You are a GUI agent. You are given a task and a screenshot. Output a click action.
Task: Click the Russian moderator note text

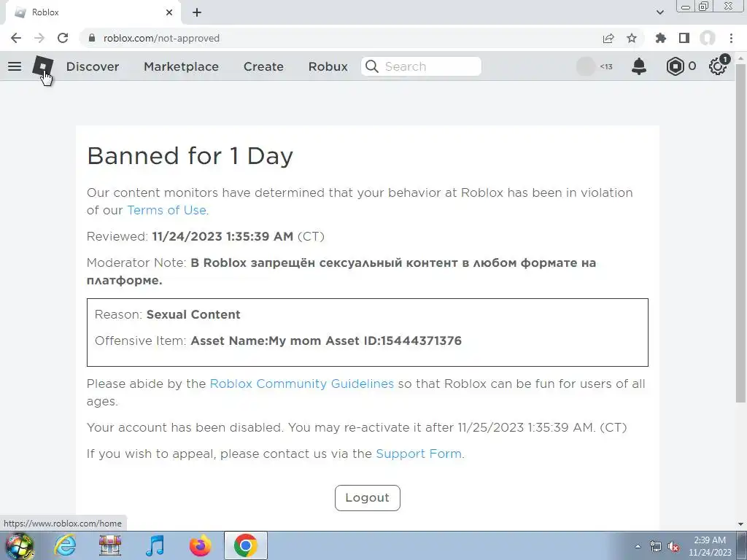[341, 271]
